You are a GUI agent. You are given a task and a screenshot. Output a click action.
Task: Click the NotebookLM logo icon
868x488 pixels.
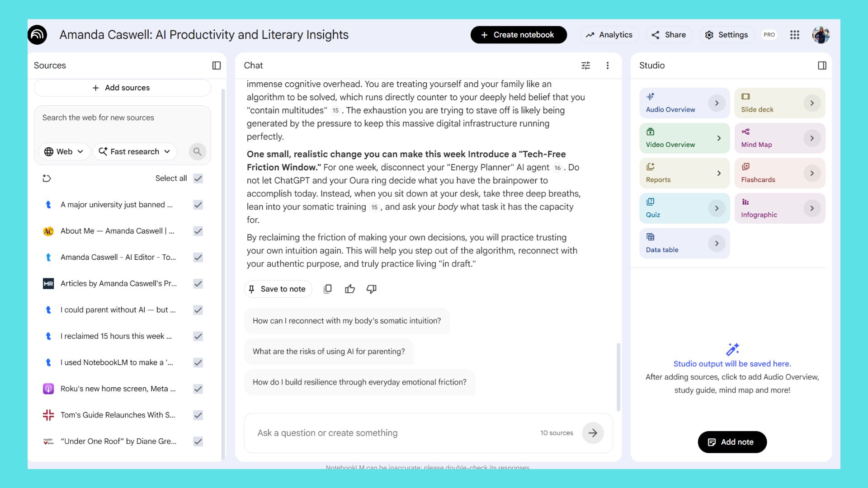(37, 35)
